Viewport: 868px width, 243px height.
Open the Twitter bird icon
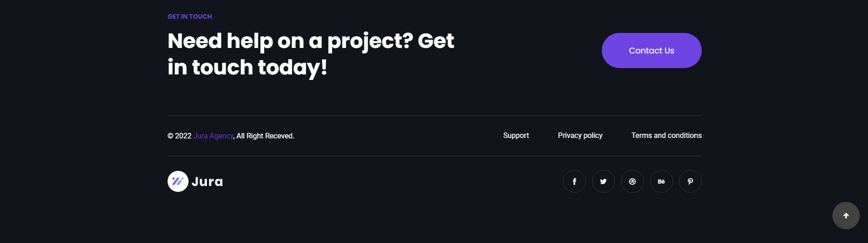click(603, 181)
